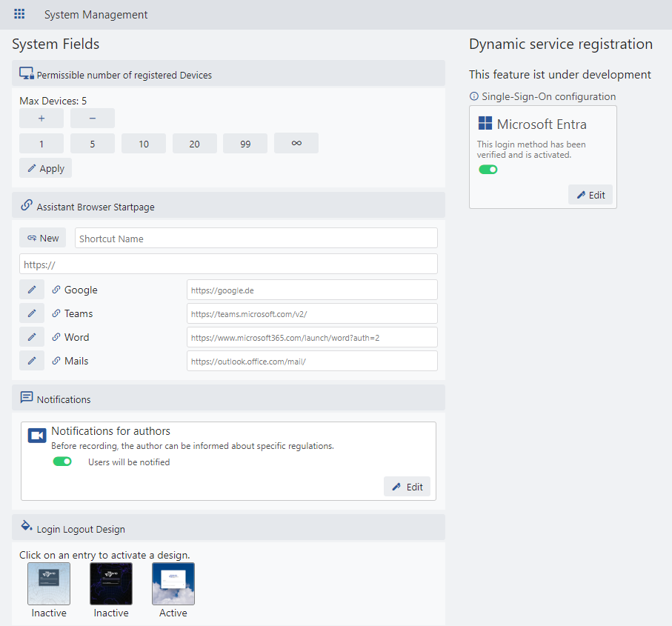Edit the Teams shortcut via pencil icon
Viewport: 672px width, 626px height.
pos(32,313)
